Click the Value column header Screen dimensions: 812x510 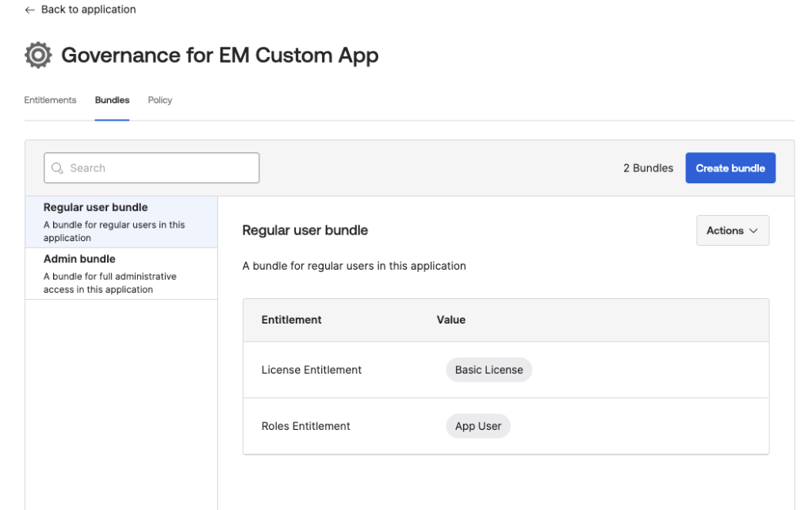click(x=451, y=320)
